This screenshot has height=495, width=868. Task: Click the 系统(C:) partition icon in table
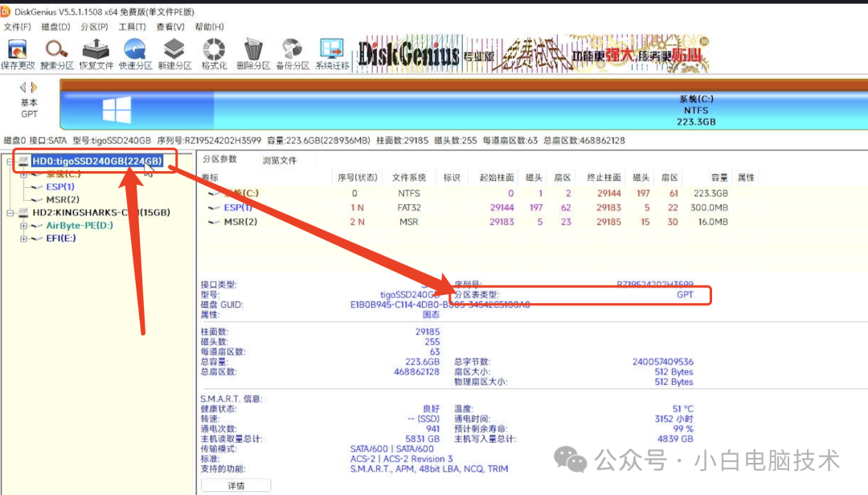tap(214, 193)
